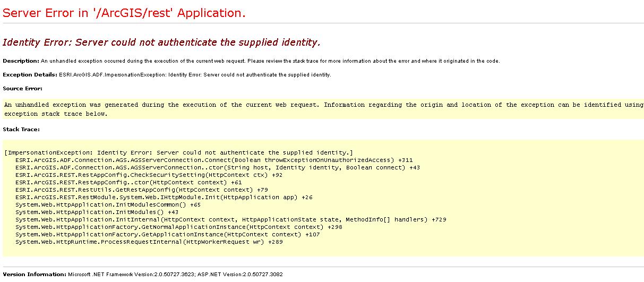Click "ASP.NET Version:2.0.50727.3082" text
This screenshot has width=644, height=282.
click(241, 275)
